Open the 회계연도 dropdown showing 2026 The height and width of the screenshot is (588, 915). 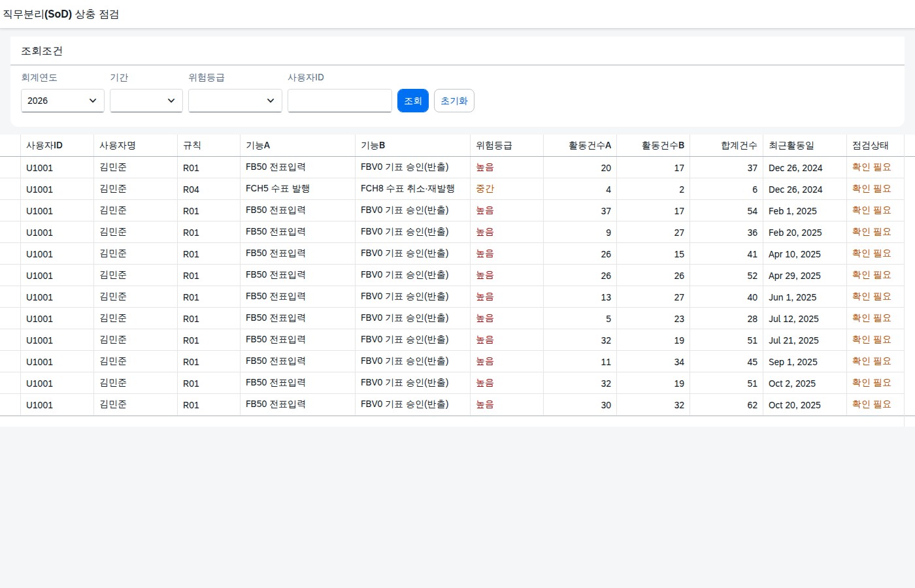[x=63, y=101]
